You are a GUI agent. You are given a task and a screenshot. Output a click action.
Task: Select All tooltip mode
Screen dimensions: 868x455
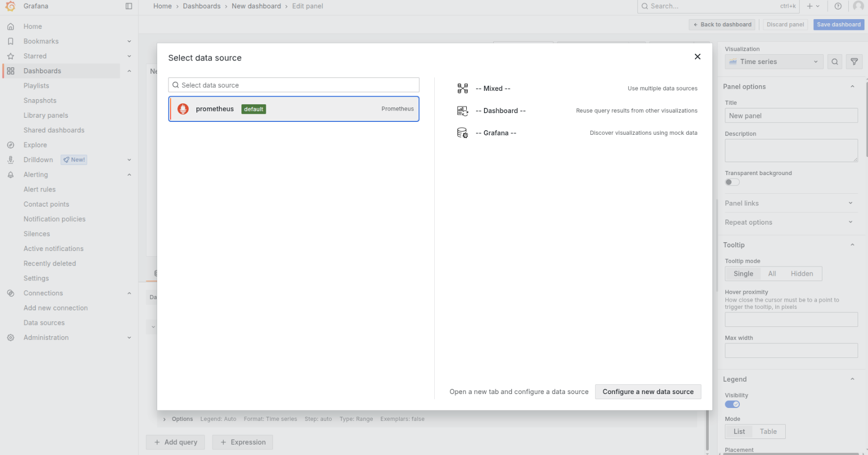pyautogui.click(x=772, y=274)
